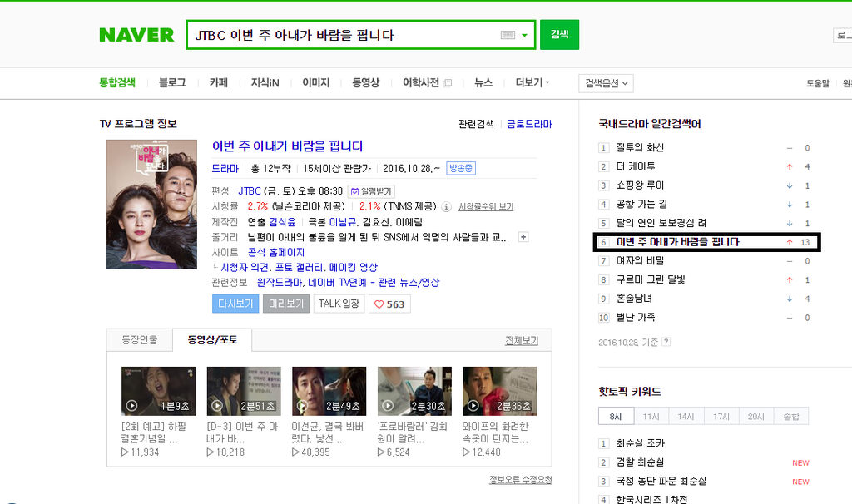Open the 공항 가는 길 ranking entry
The image size is (852, 504).
tap(641, 205)
